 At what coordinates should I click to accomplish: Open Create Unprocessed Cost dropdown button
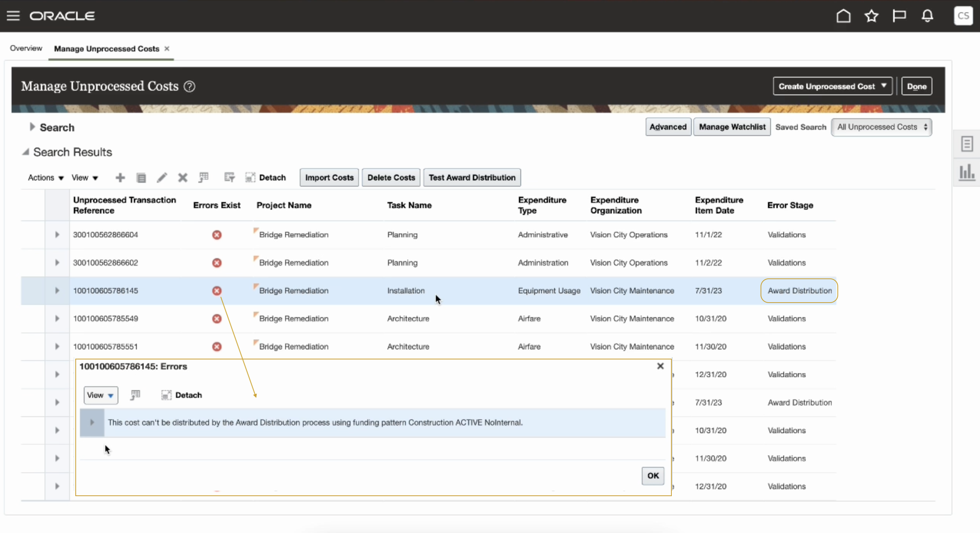832,86
